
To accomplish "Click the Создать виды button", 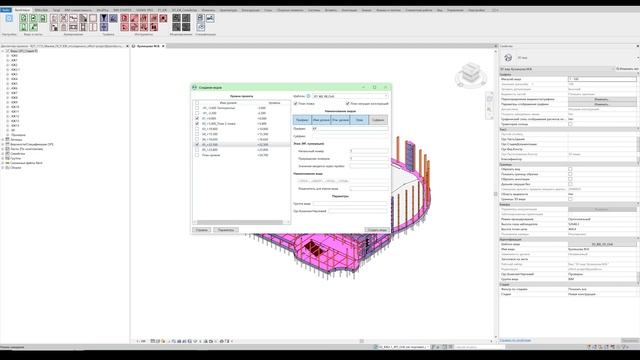I will [x=377, y=230].
